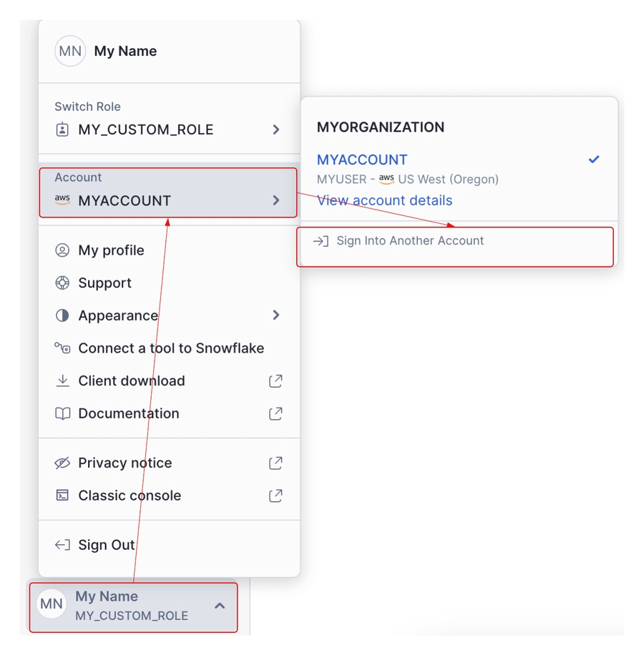Click the Client download icon
Image resolution: width=644 pixels, height=655 pixels.
point(63,380)
